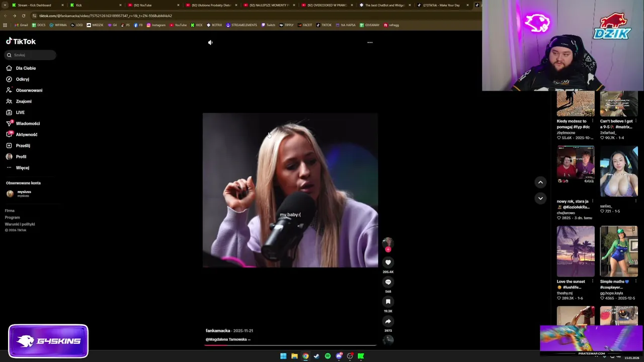Seek in the video progress bar
This screenshot has height=362, width=644.
290,346
